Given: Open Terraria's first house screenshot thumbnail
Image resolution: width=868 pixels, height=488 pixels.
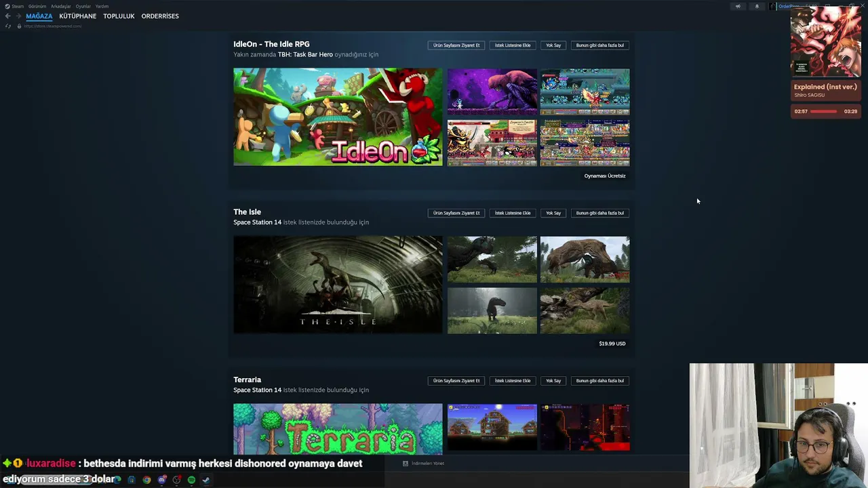Looking at the screenshot, I should pyautogui.click(x=492, y=428).
